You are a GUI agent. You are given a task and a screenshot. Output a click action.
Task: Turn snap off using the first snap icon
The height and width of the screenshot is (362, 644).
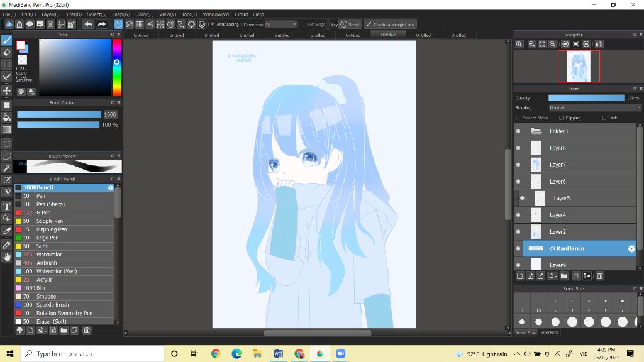[118, 25]
